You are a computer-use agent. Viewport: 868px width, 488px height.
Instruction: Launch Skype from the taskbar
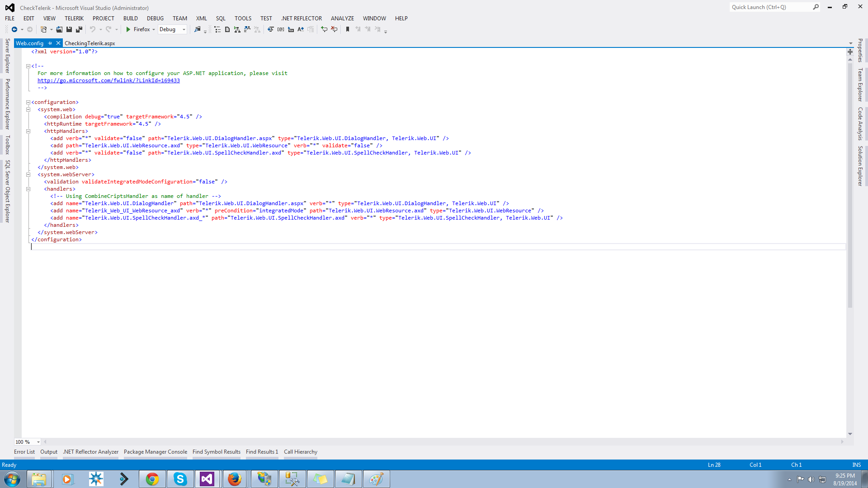180,479
